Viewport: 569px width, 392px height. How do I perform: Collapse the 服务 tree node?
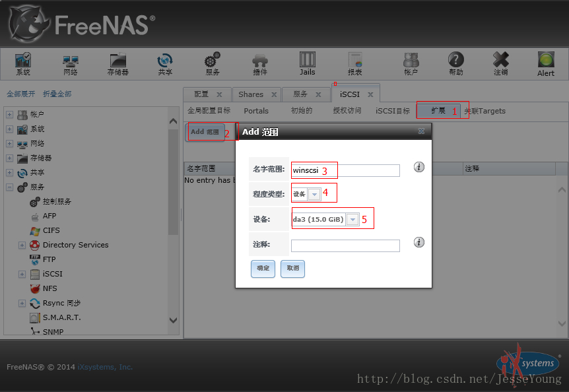pos(9,187)
